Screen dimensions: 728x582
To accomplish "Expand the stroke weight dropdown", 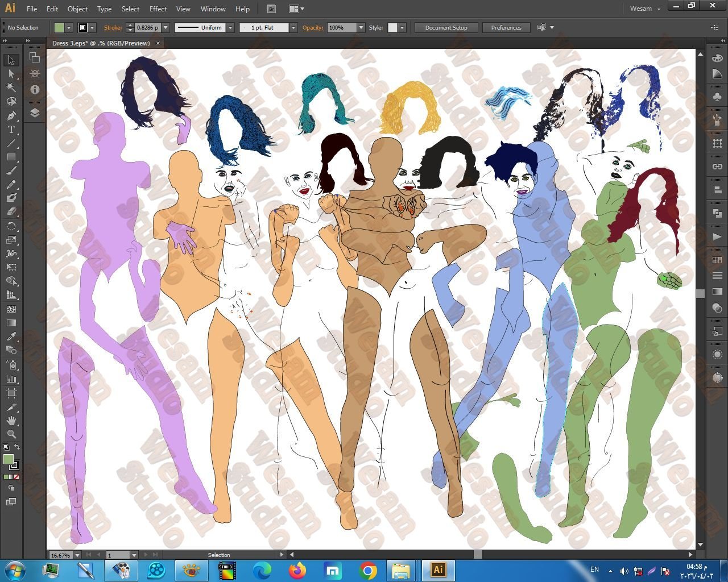I will (166, 27).
